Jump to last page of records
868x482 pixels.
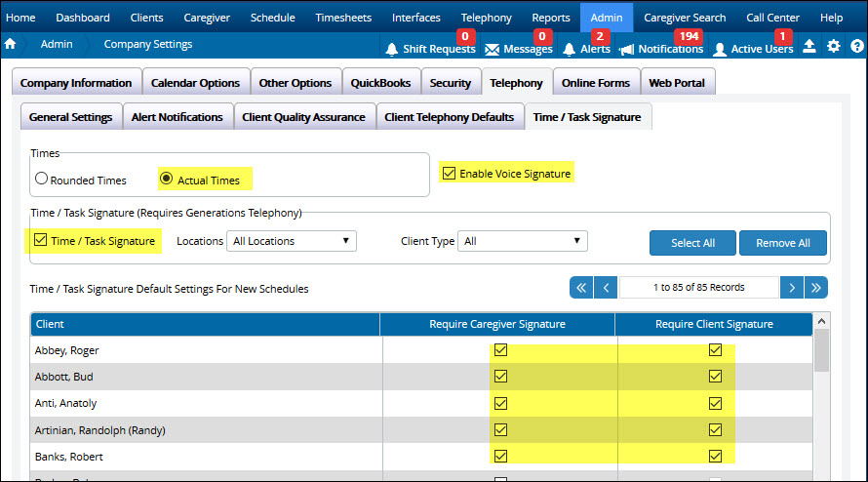pyautogui.click(x=816, y=288)
